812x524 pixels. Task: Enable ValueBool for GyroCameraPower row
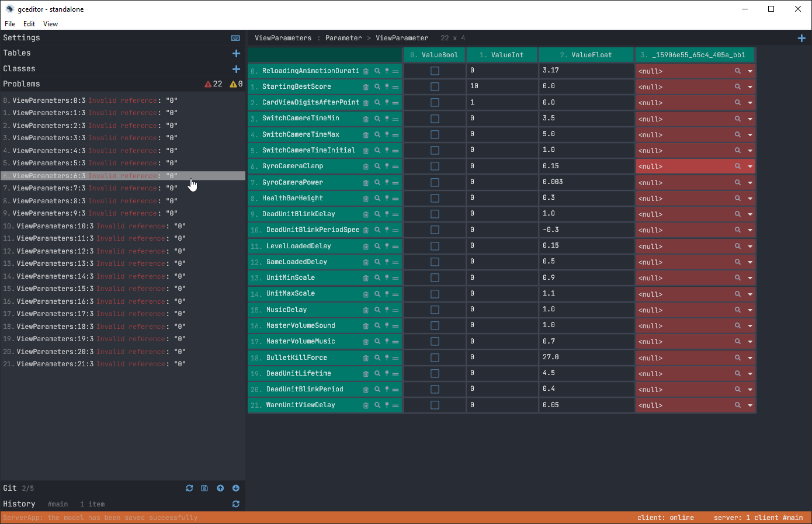(435, 182)
